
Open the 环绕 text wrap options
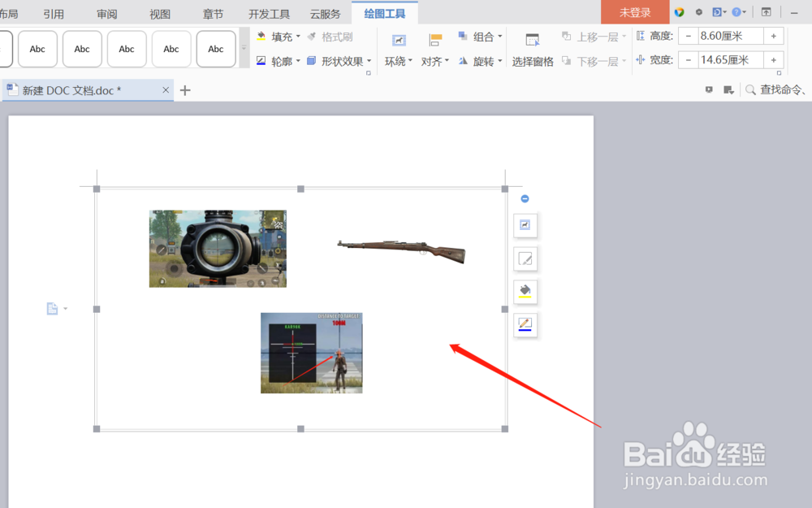[x=398, y=50]
